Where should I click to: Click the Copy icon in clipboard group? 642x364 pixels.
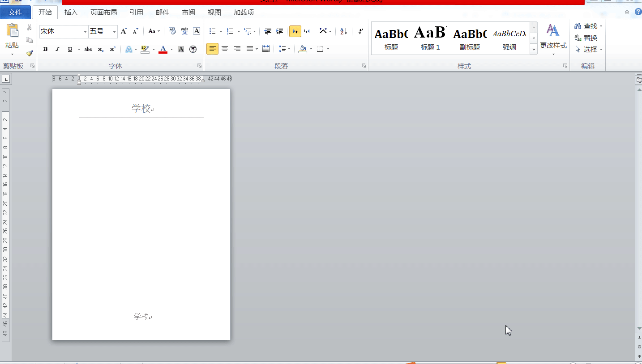coord(30,40)
